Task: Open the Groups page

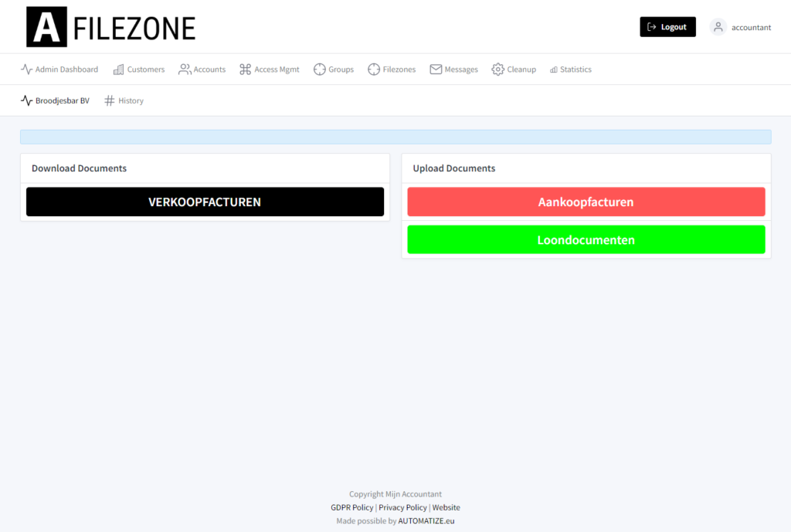Action: pyautogui.click(x=334, y=69)
